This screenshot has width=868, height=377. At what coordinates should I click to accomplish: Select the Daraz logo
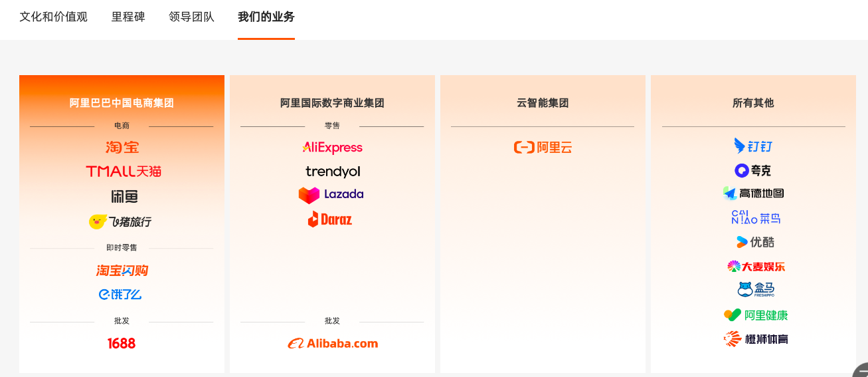[x=330, y=219]
